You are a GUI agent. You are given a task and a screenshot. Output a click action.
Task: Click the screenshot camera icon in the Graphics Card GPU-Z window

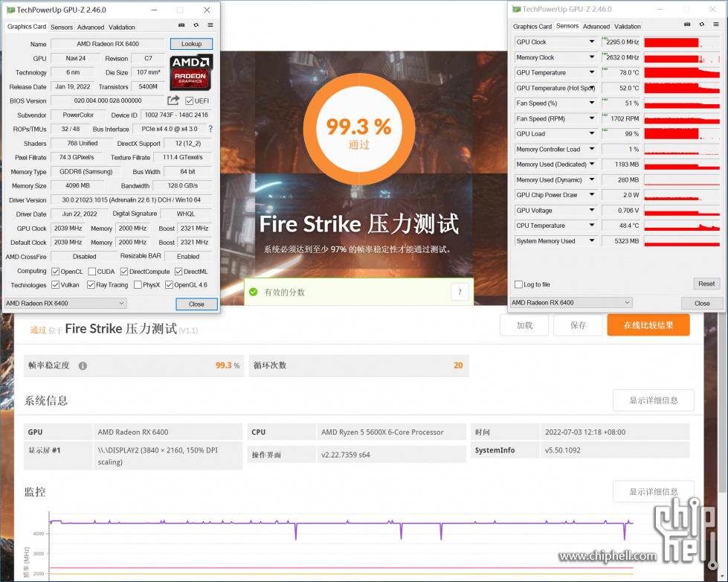pyautogui.click(x=181, y=25)
